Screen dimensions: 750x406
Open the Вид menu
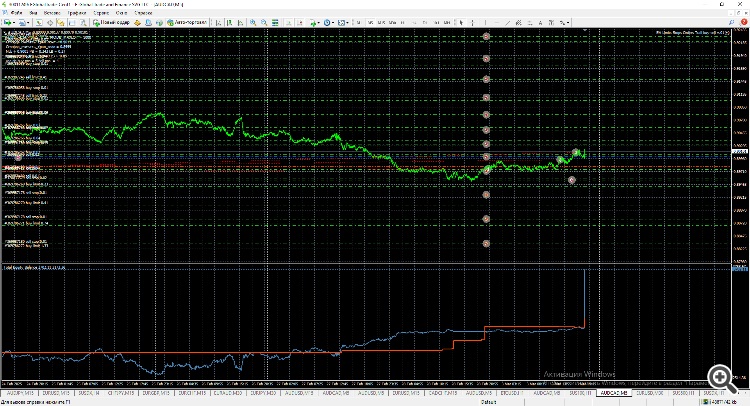(33, 13)
